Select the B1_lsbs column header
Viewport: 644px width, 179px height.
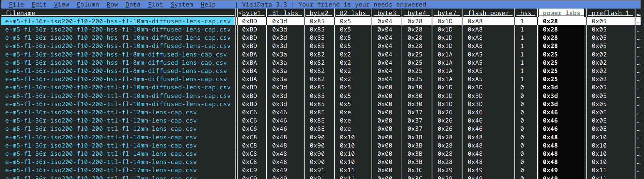point(285,13)
